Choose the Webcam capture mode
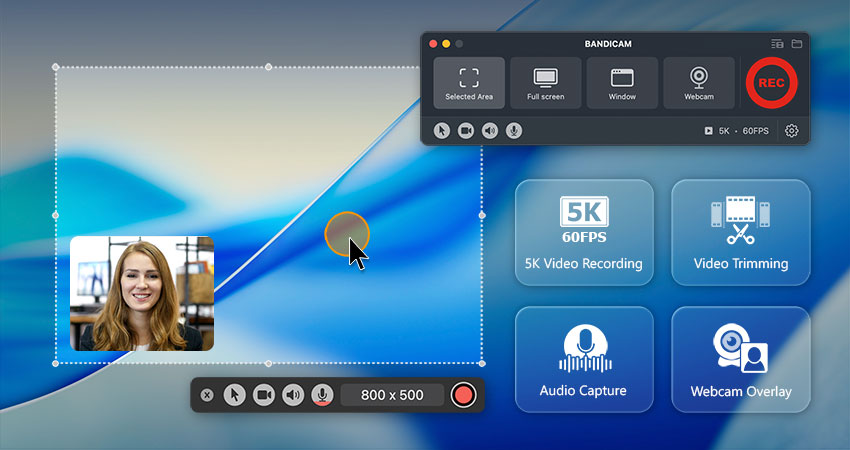Screen dimensions: 850x450 (699, 83)
